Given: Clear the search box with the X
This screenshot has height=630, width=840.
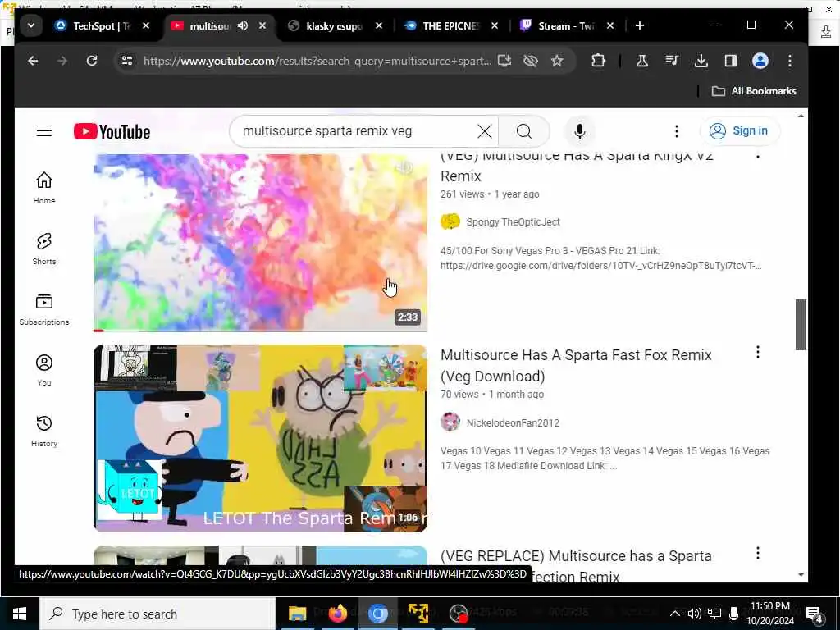Looking at the screenshot, I should 484,131.
